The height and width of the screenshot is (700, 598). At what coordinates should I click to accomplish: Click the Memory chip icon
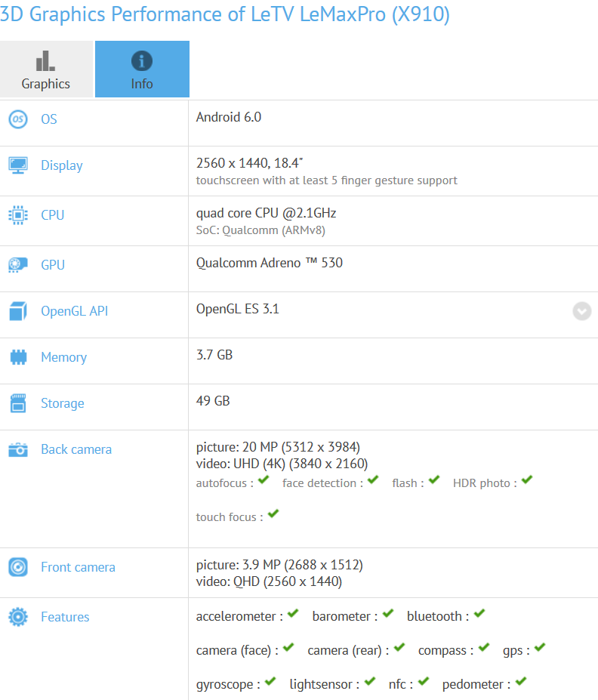tap(18, 357)
